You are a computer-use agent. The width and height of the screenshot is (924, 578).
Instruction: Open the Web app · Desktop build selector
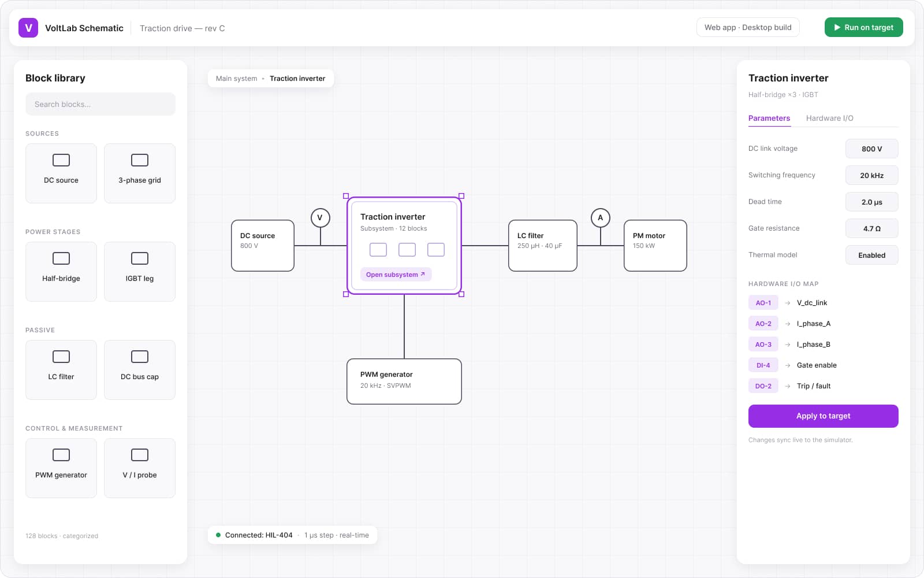point(748,27)
